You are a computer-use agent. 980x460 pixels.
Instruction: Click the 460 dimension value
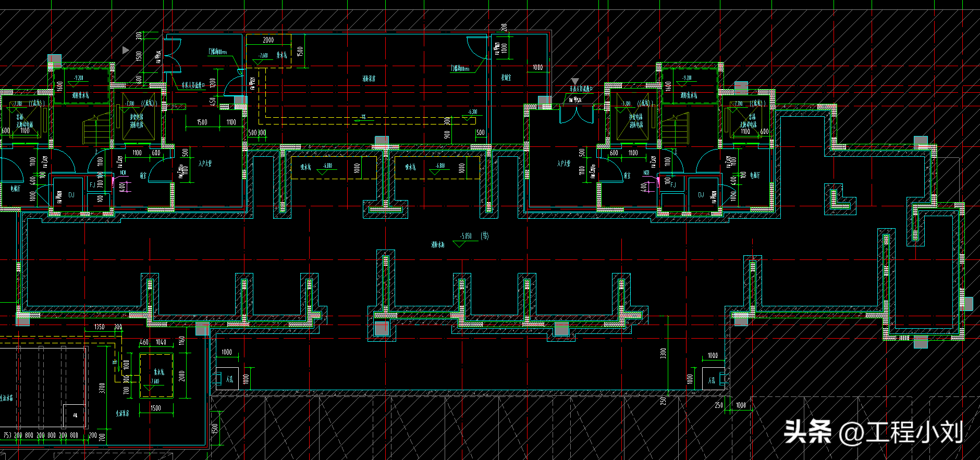click(144, 342)
